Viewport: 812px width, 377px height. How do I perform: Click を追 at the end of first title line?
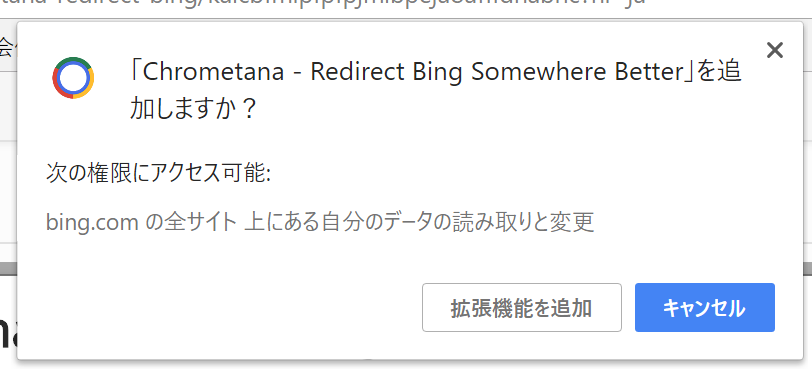tap(718, 73)
